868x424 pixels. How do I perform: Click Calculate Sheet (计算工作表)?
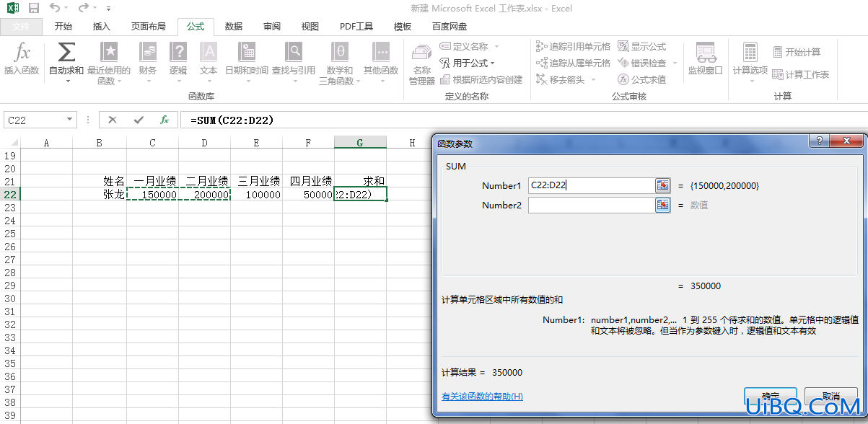pos(801,74)
